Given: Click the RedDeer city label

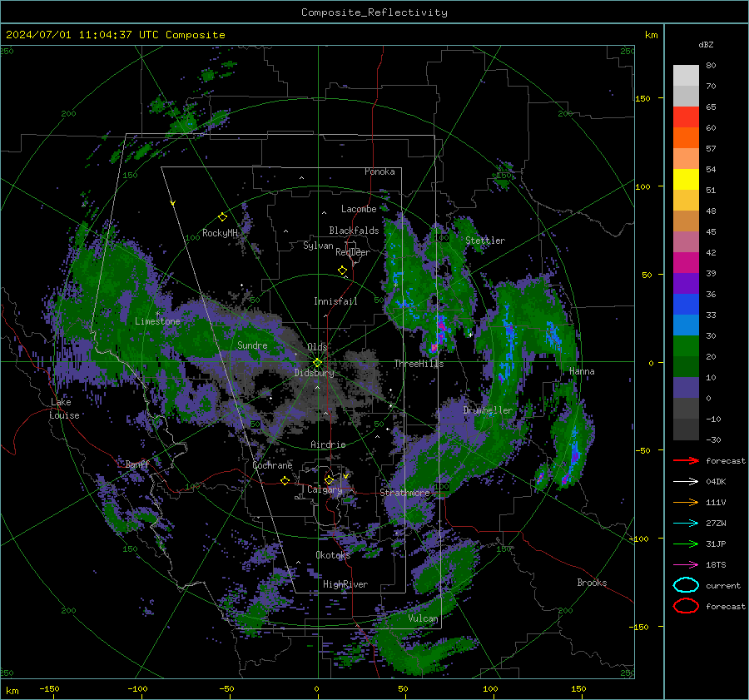Looking at the screenshot, I should 353,252.
